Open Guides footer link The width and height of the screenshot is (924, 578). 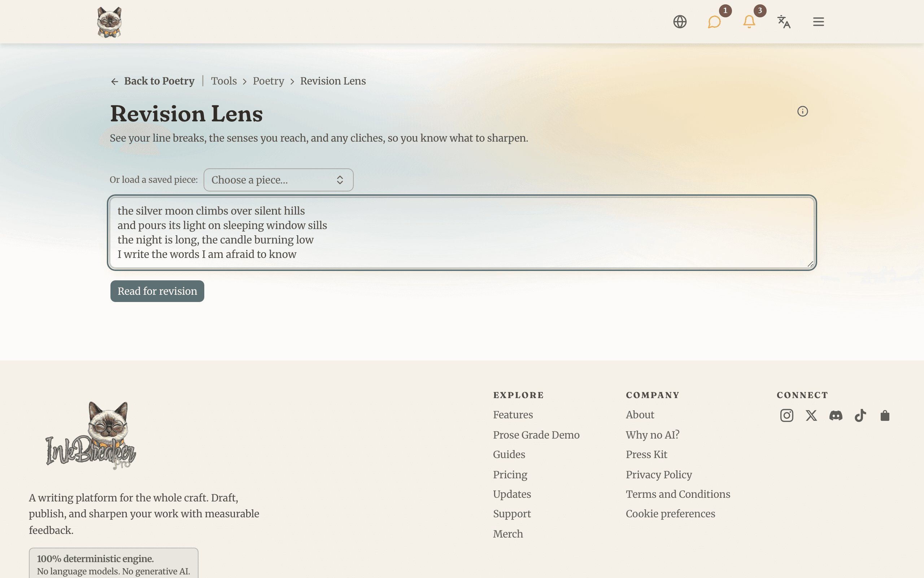tap(509, 454)
